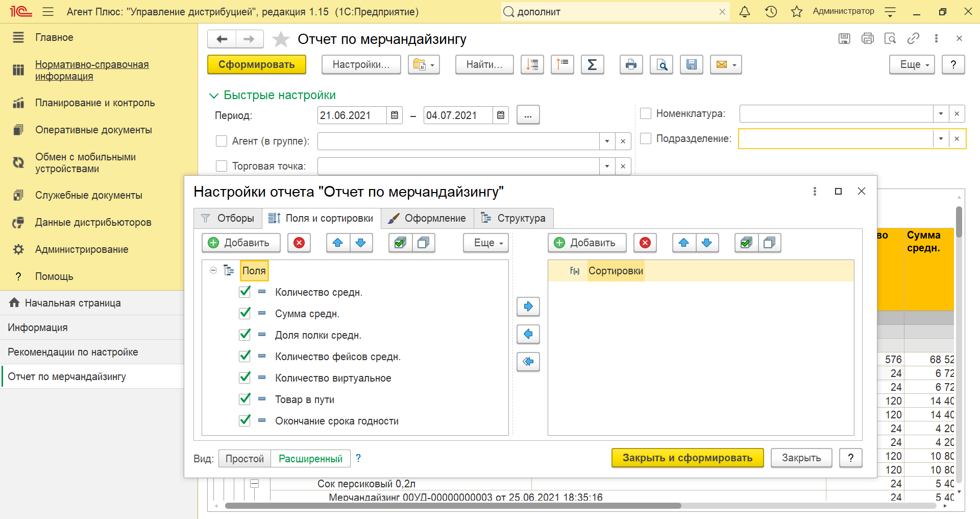Open the notifications bell icon
980x519 pixels.
745,12
